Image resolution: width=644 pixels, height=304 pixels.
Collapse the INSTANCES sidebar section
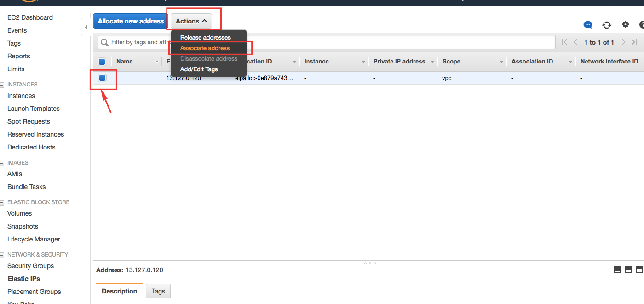(x=2, y=85)
